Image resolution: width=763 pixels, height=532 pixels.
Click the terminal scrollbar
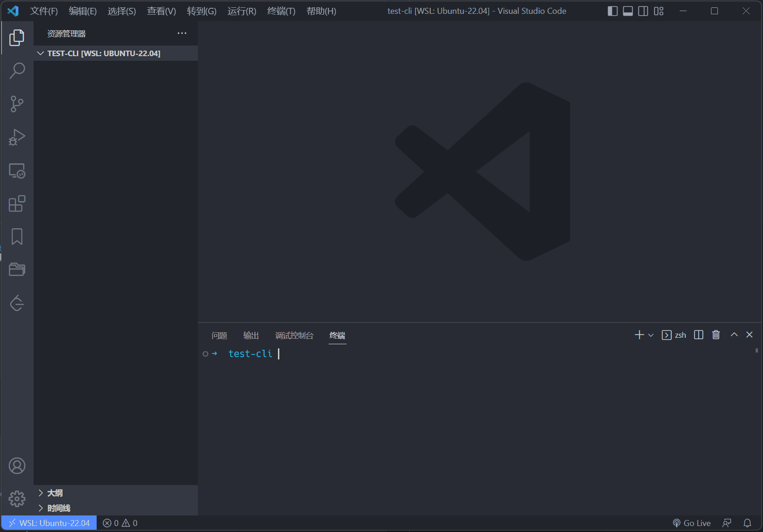pyautogui.click(x=757, y=351)
